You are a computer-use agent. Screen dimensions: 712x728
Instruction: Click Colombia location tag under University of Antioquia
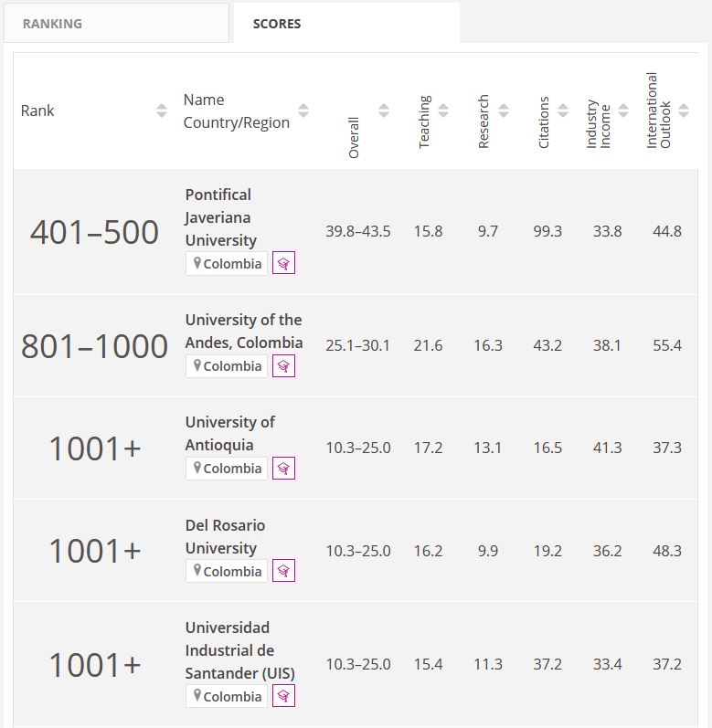(227, 469)
